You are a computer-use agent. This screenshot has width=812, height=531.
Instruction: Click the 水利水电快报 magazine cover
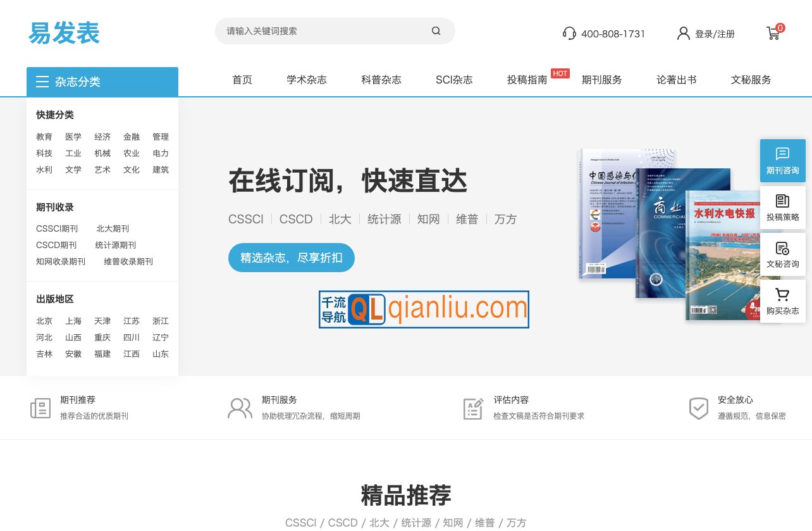click(x=720, y=266)
